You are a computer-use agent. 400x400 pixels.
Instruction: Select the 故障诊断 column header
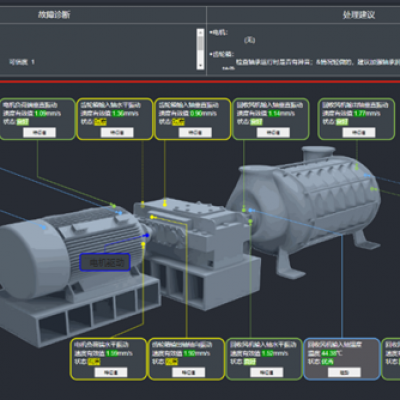point(54,15)
